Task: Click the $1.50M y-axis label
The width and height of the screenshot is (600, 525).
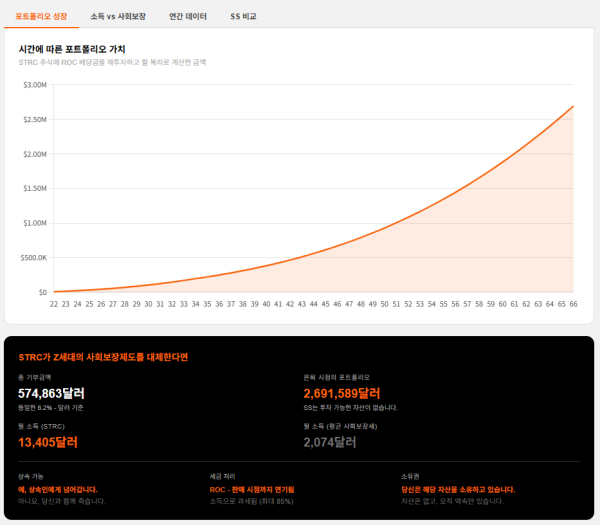Action: pyautogui.click(x=35, y=188)
